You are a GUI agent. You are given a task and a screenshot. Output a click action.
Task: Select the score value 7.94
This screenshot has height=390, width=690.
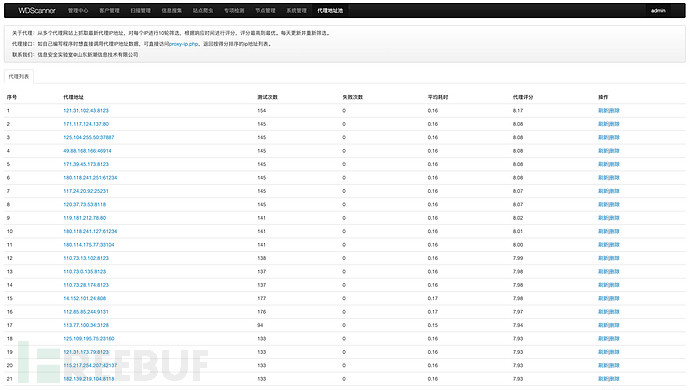pos(518,325)
